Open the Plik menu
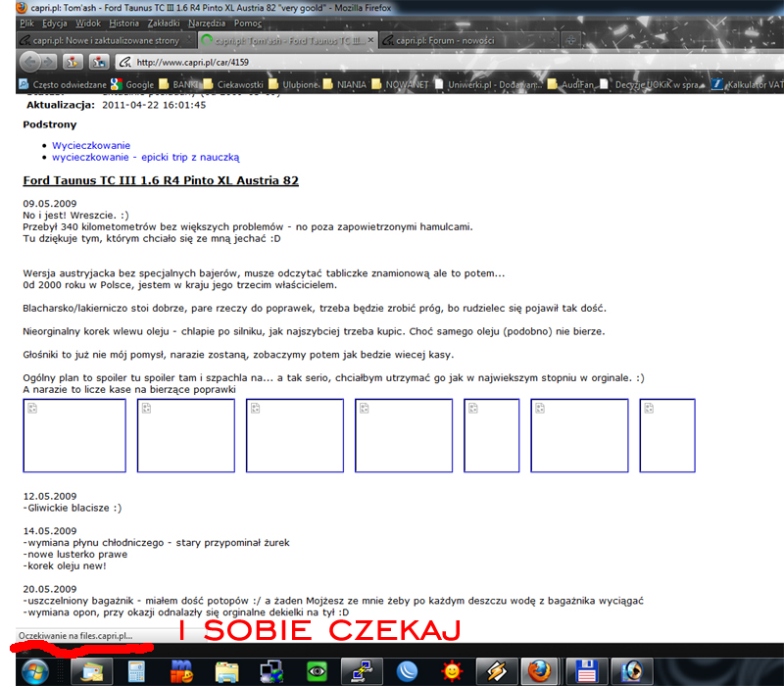The width and height of the screenshot is (784, 686). tap(27, 23)
